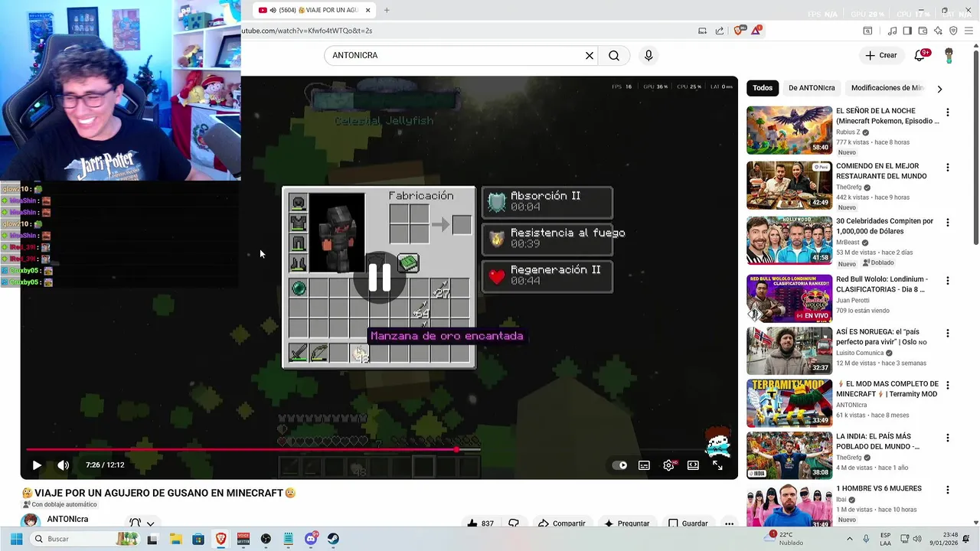The height and width of the screenshot is (551, 980).
Task: Open EL SEÑOR DE LA NOCHE video thumbnail
Action: pos(789,130)
